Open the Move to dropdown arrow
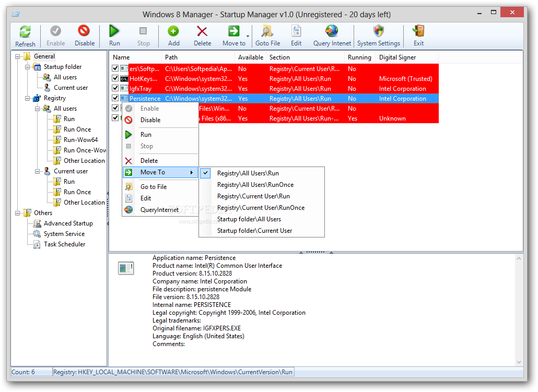The width and height of the screenshot is (538, 392). [248, 36]
